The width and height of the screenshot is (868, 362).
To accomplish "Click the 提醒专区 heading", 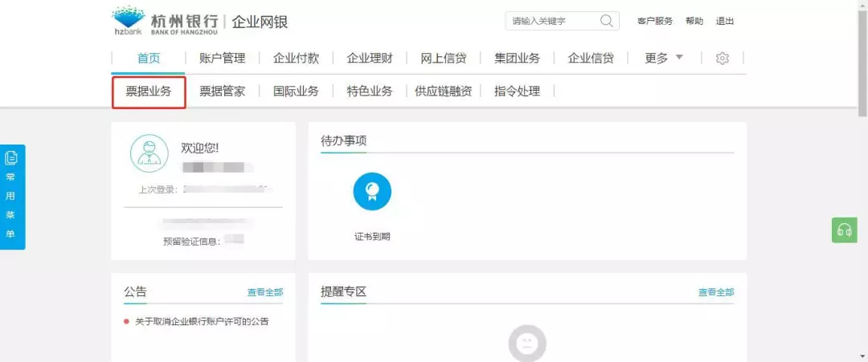I will tap(343, 291).
